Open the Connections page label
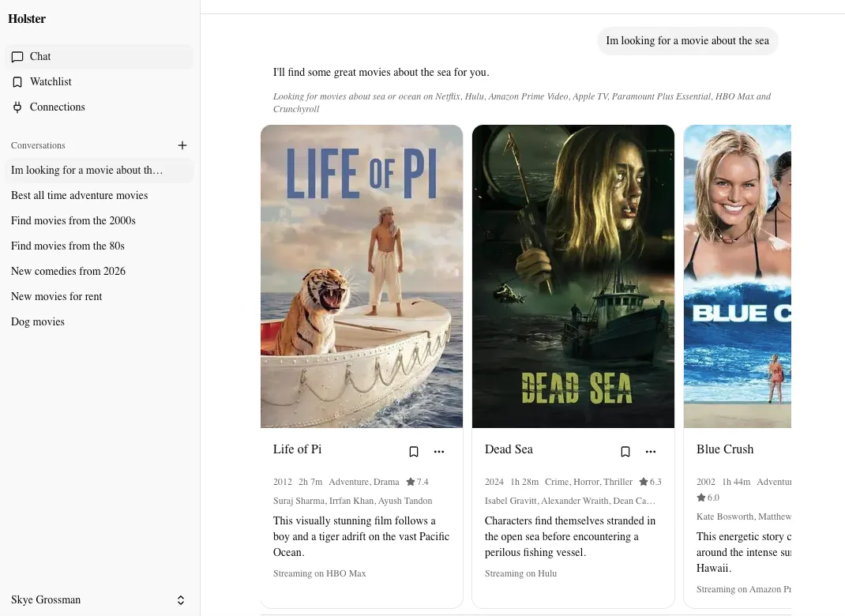 point(57,107)
